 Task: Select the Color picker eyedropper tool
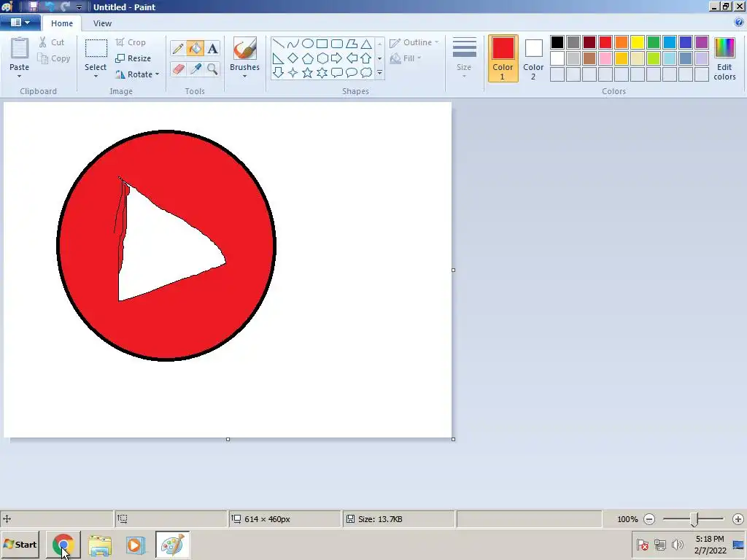tap(195, 69)
